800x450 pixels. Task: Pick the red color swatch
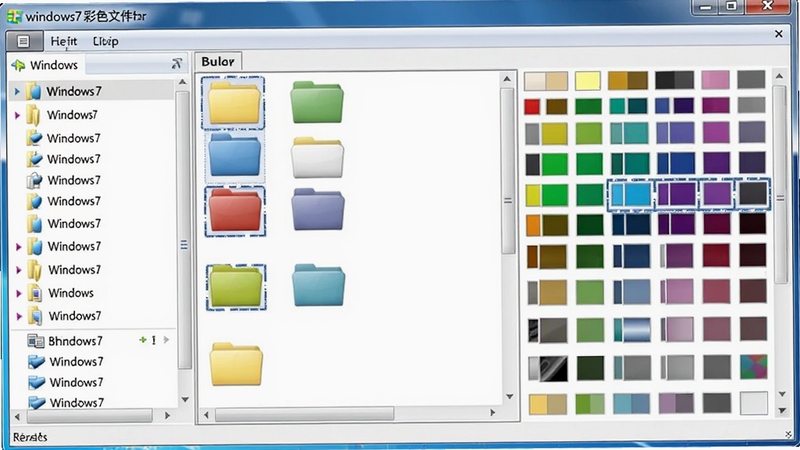(x=532, y=107)
